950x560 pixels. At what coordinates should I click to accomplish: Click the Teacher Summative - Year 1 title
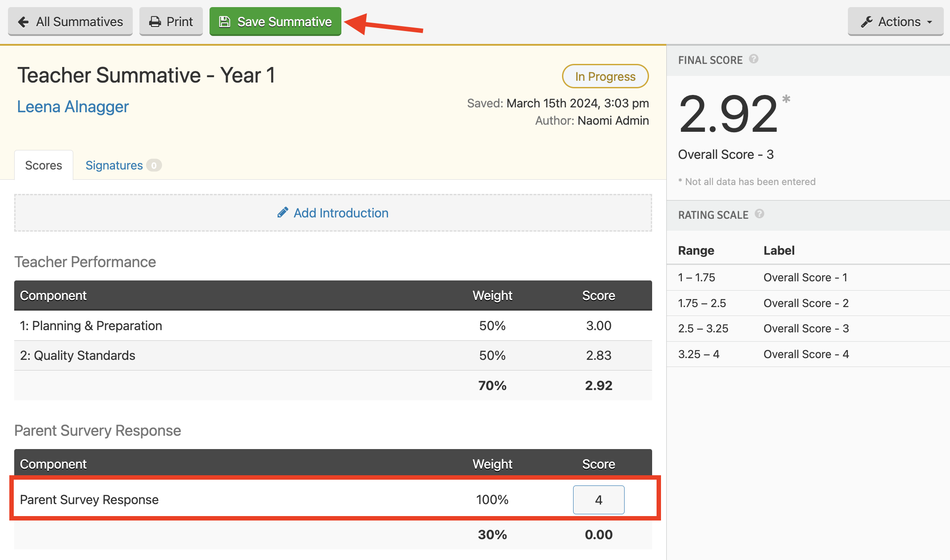pos(146,75)
